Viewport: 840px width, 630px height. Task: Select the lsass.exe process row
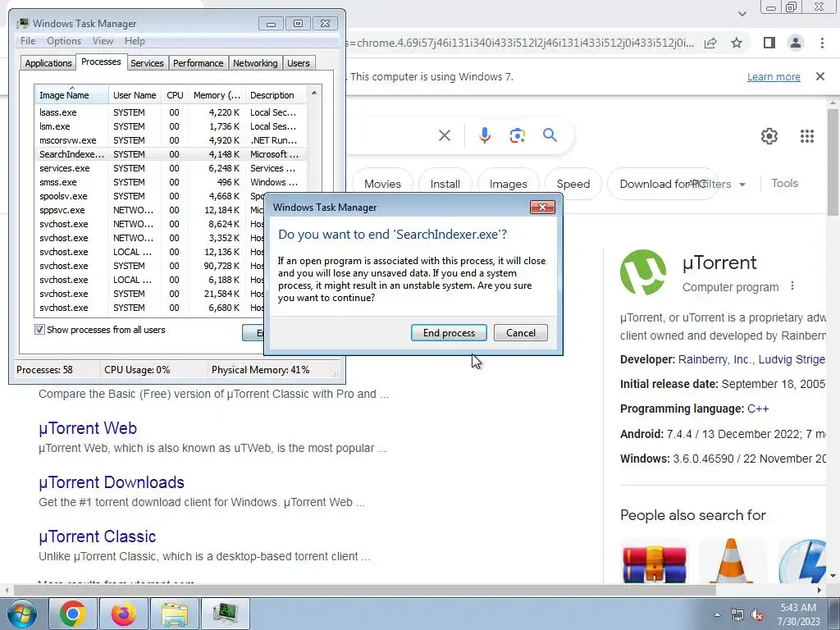pyautogui.click(x=171, y=112)
